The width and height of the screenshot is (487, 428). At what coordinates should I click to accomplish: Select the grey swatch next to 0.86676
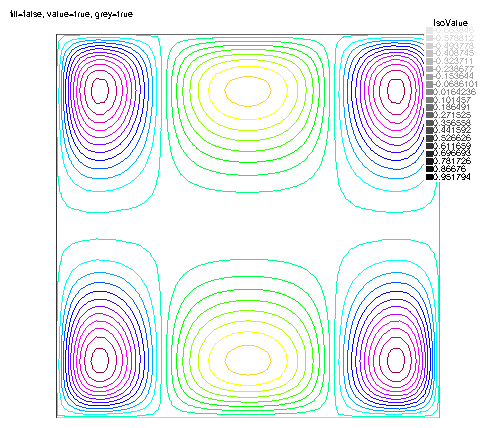click(x=429, y=169)
